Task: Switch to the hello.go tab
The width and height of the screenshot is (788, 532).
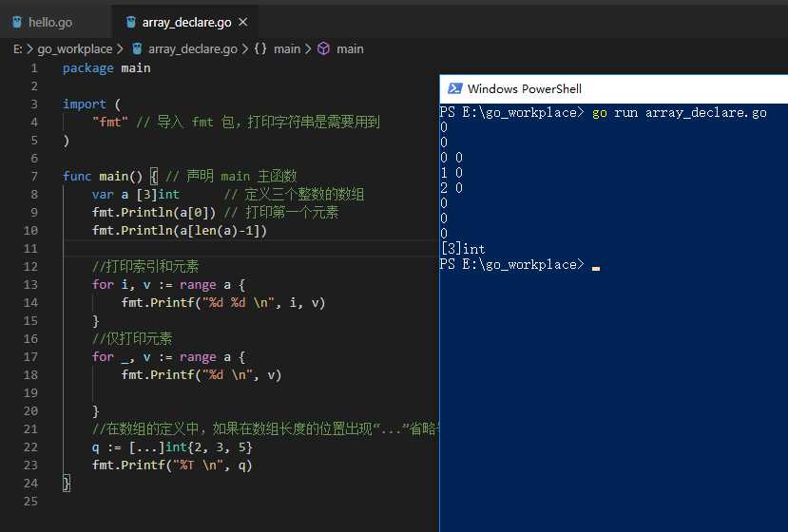Action: [x=49, y=22]
